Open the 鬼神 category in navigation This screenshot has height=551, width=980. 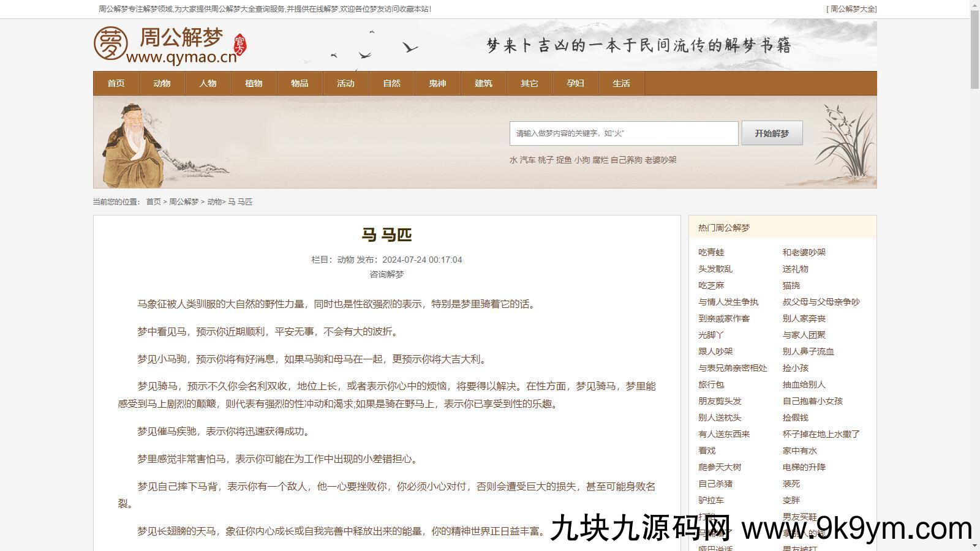point(437,83)
